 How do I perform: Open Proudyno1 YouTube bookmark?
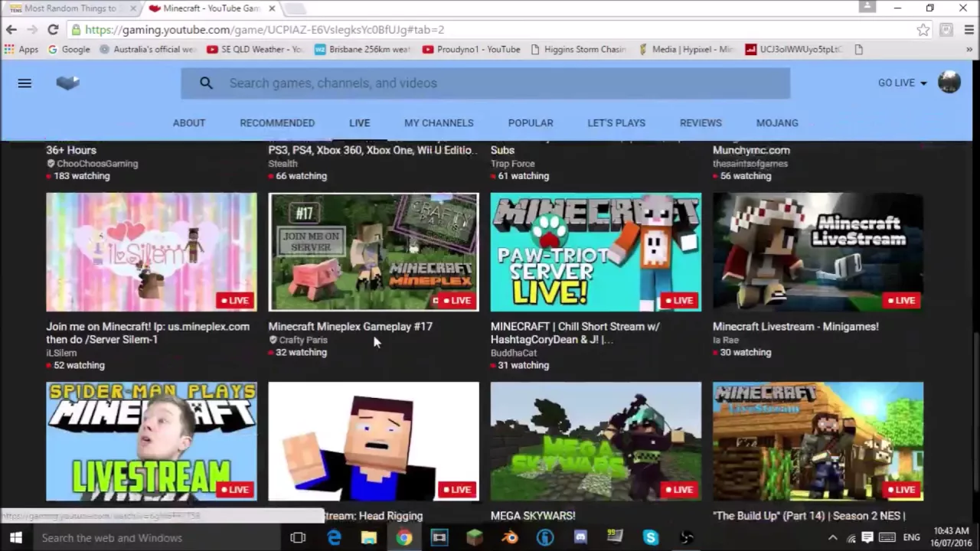click(x=472, y=49)
